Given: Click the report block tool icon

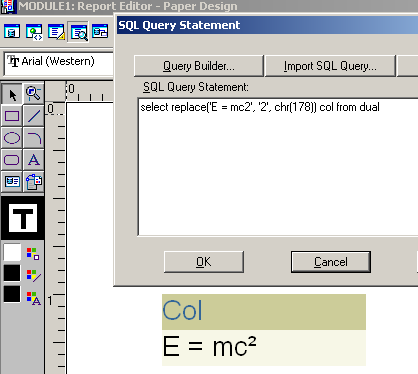Looking at the screenshot, I should point(33,182).
